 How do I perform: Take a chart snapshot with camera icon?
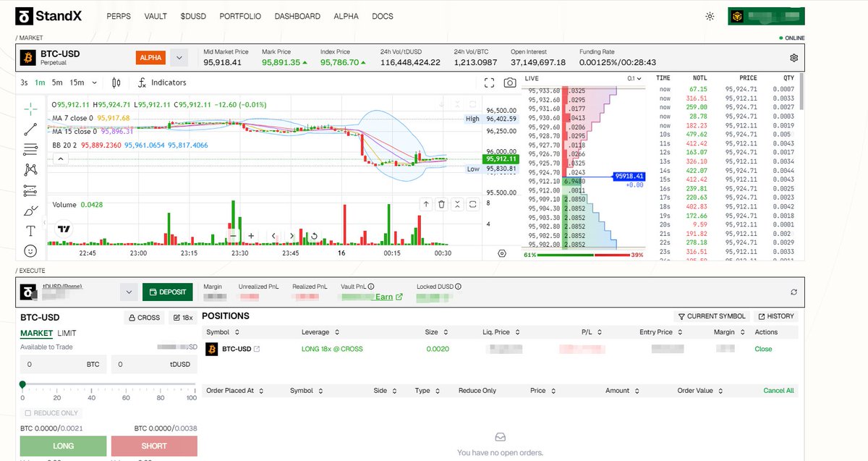pyautogui.click(x=510, y=83)
